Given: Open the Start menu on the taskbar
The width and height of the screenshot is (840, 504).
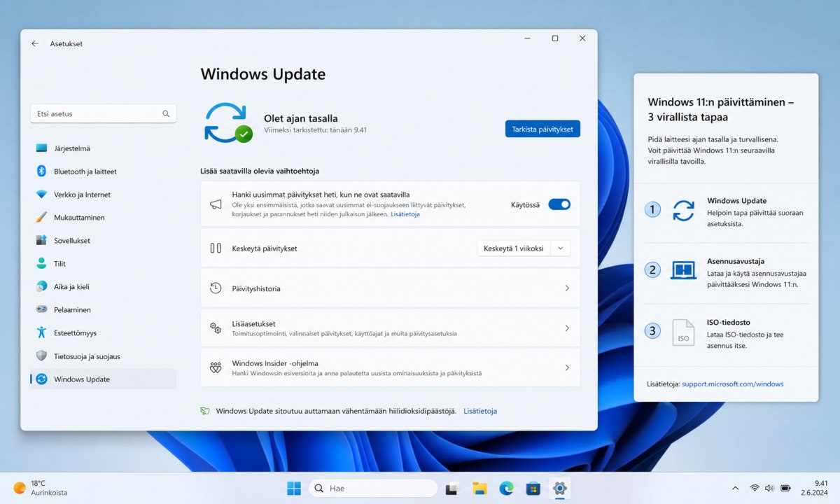Looking at the screenshot, I should click(x=294, y=488).
